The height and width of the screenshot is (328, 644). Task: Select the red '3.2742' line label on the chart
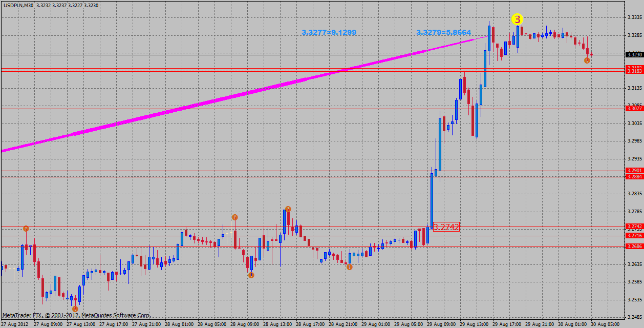(446, 227)
